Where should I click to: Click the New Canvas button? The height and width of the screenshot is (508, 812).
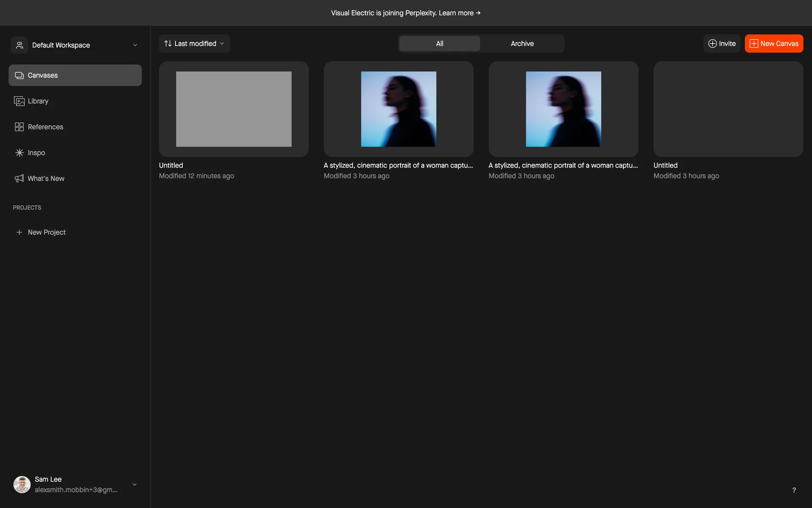pos(774,44)
